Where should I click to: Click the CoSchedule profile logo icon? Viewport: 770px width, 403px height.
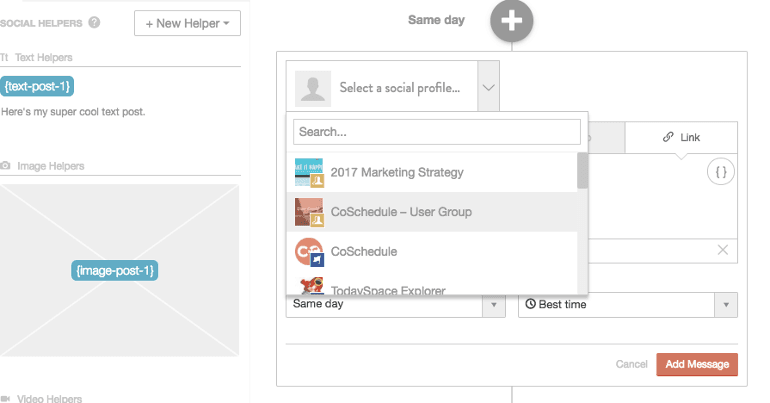(309, 251)
